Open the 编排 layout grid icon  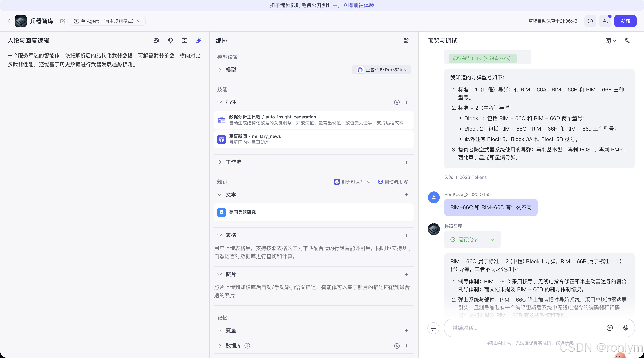406,40
